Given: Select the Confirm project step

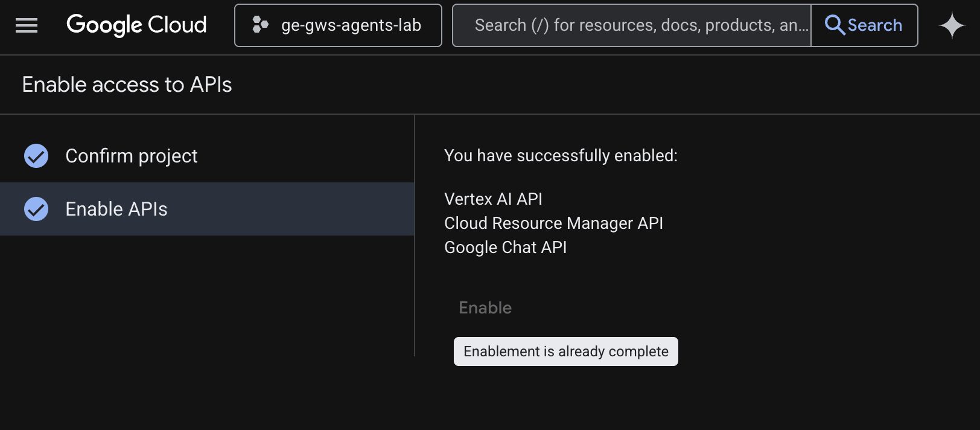Looking at the screenshot, I should (132, 156).
